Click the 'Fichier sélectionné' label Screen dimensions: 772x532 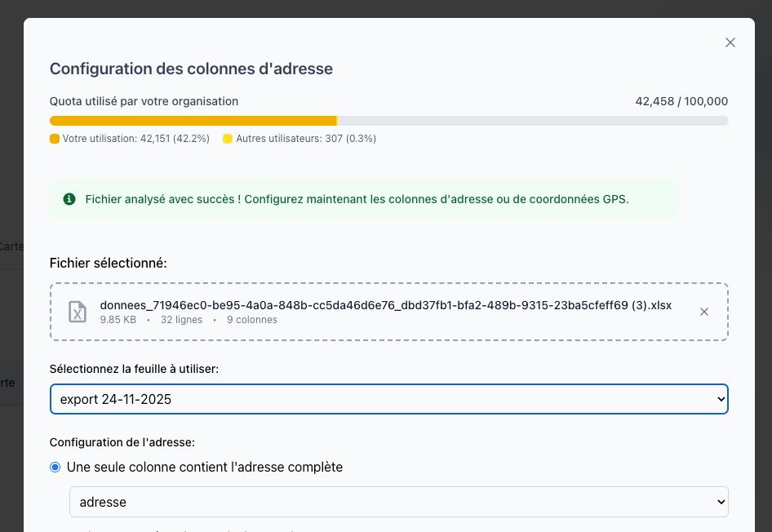click(108, 264)
